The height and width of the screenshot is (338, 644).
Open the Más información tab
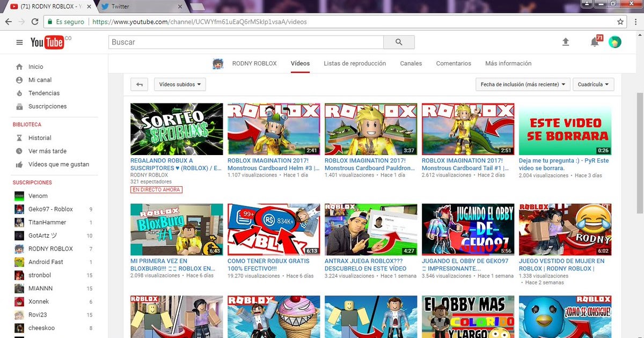pos(508,63)
